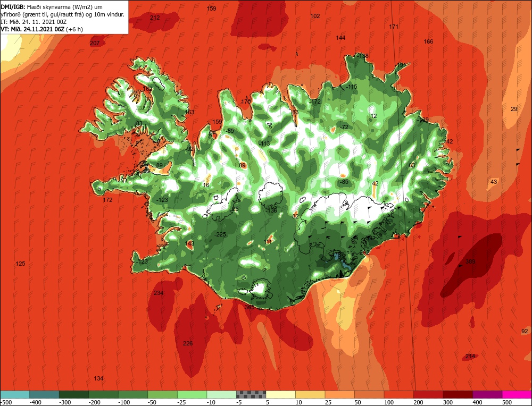Image resolution: width=532 pixels, height=406 pixels.
Task: Click the purple 400 to 500 legend swatch
Action: click(x=487, y=394)
